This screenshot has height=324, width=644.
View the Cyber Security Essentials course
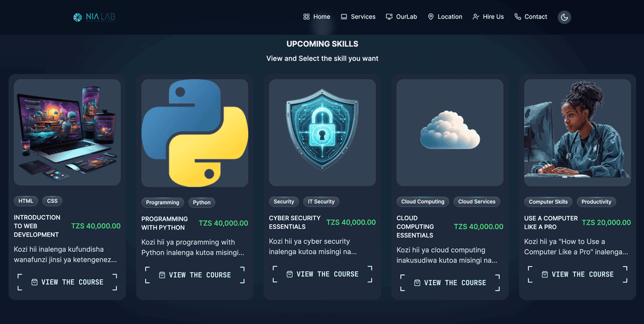323,274
